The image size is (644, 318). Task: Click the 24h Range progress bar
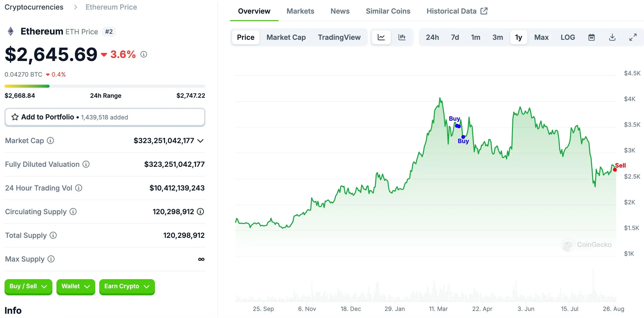coord(105,86)
